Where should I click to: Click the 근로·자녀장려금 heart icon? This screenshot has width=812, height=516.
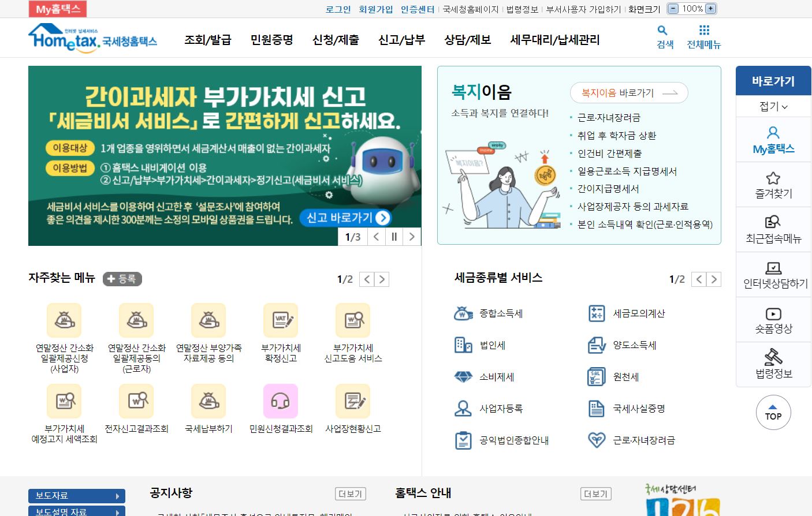[x=597, y=440]
